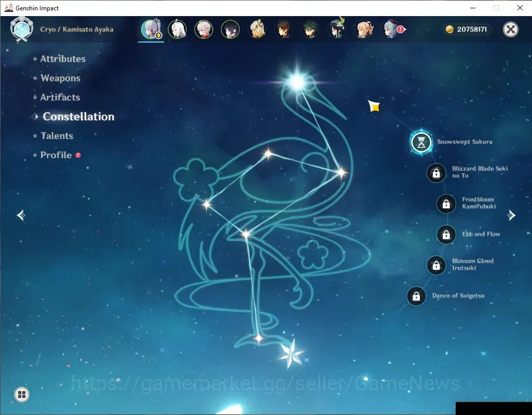
Task: Activate the Snowswept Sakura hourglass node
Action: [x=421, y=142]
